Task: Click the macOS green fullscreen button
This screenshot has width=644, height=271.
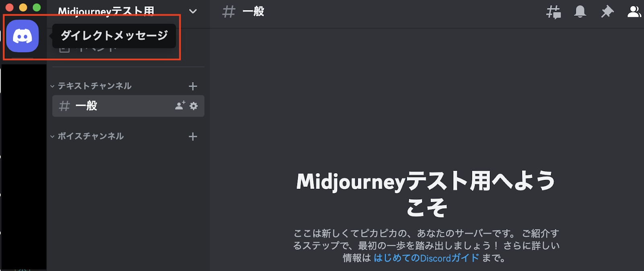Action: coord(37,7)
